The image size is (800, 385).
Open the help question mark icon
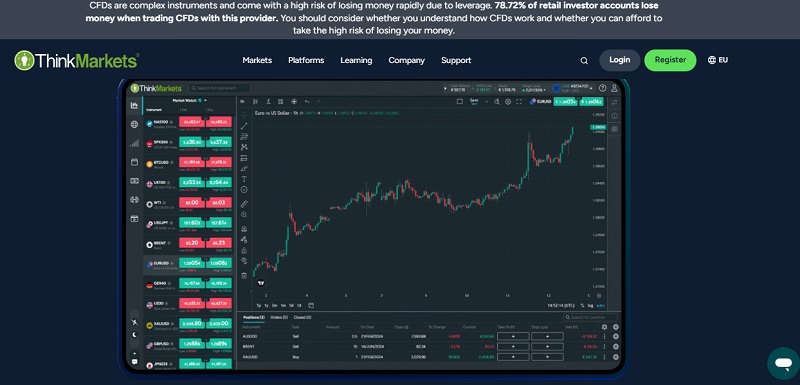tap(603, 88)
